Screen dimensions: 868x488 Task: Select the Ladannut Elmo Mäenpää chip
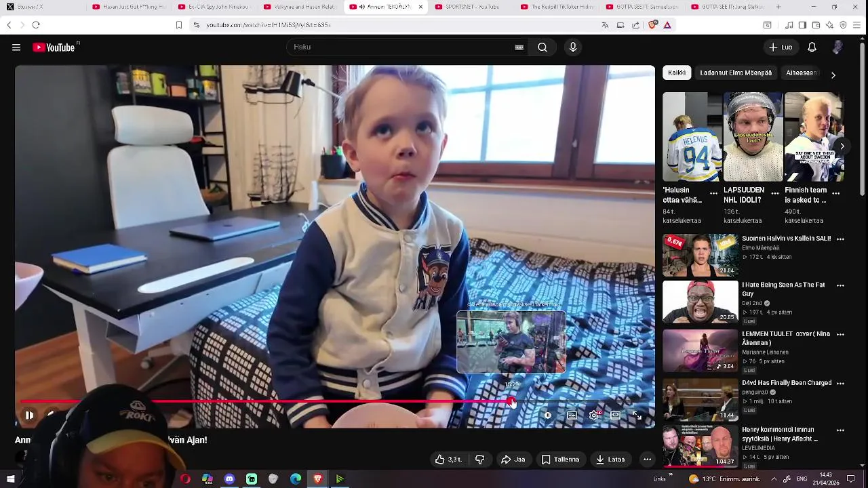736,73
